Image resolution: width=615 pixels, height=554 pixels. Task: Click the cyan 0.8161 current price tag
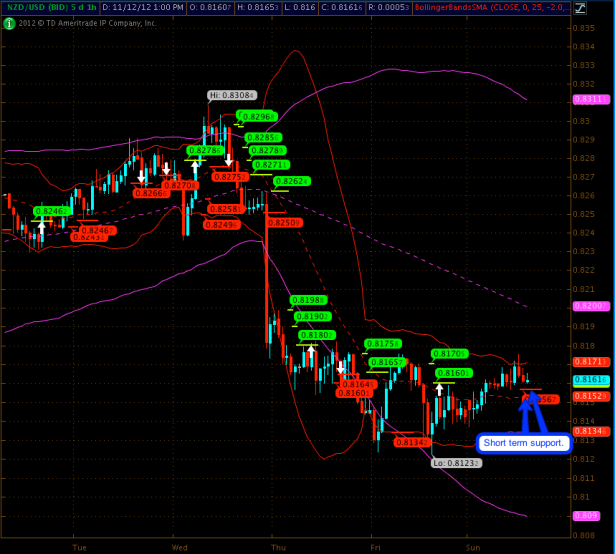pyautogui.click(x=587, y=381)
